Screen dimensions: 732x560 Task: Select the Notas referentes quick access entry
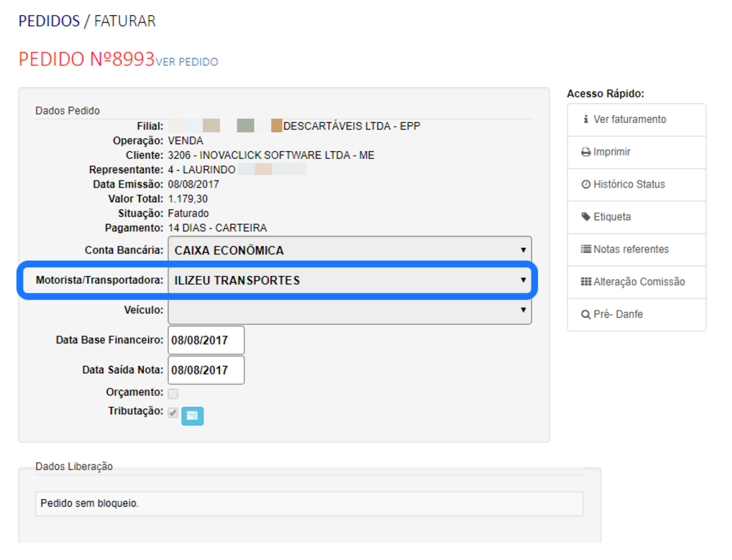[x=631, y=249]
